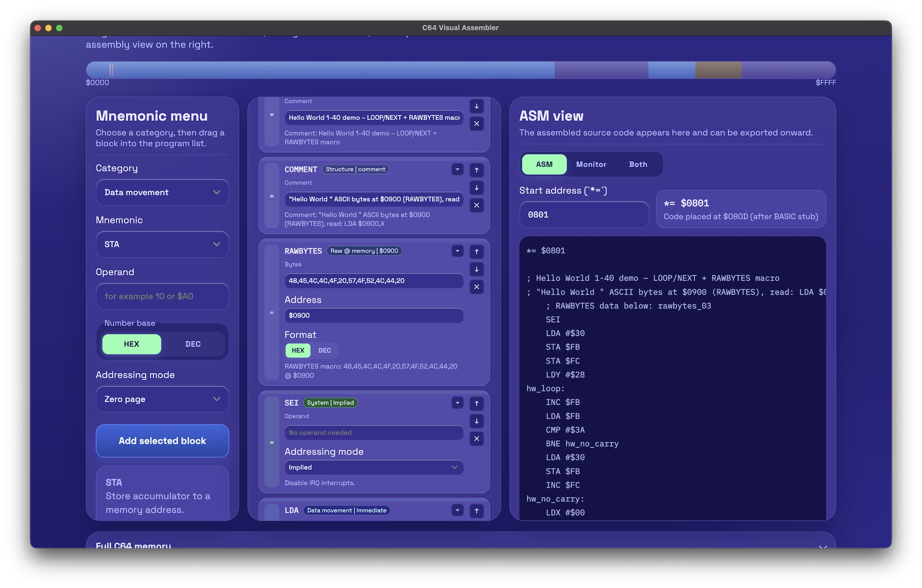Remove the SEI block
922x588 pixels.
tap(476, 439)
